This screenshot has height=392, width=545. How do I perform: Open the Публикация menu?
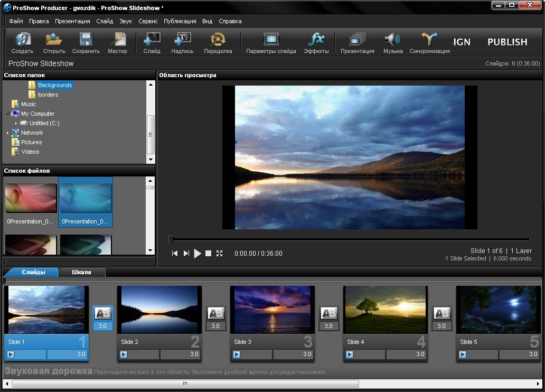181,21
